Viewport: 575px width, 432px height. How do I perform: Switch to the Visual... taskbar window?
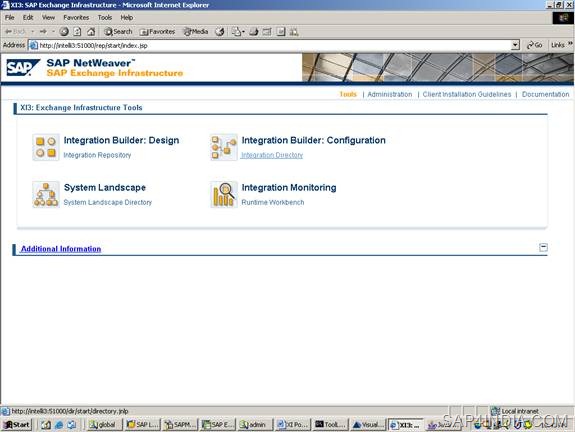click(x=368, y=425)
